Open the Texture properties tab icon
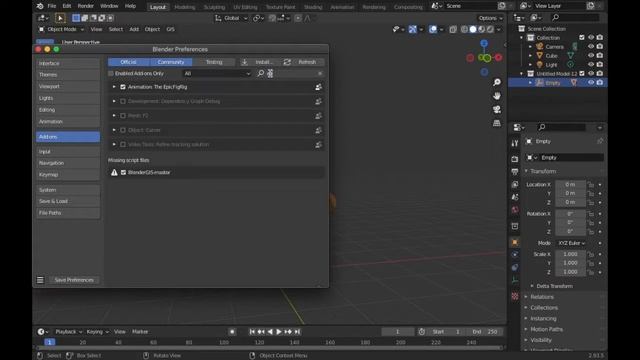Viewport: 640px width, 360px height. click(x=515, y=296)
